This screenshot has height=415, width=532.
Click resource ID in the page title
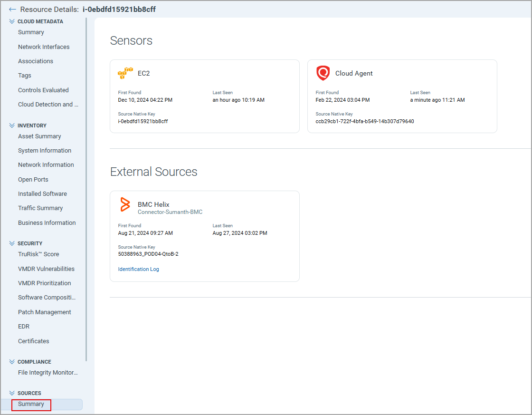point(119,10)
